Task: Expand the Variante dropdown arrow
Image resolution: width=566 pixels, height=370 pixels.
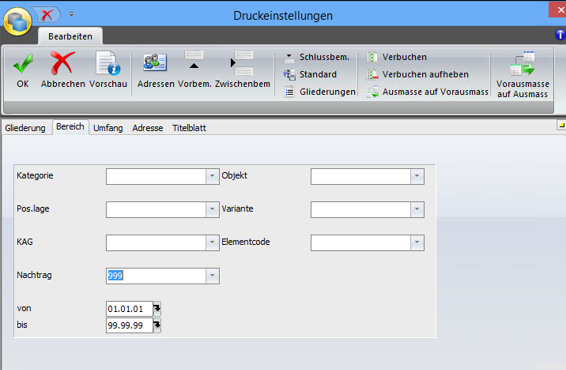Action: coord(417,209)
